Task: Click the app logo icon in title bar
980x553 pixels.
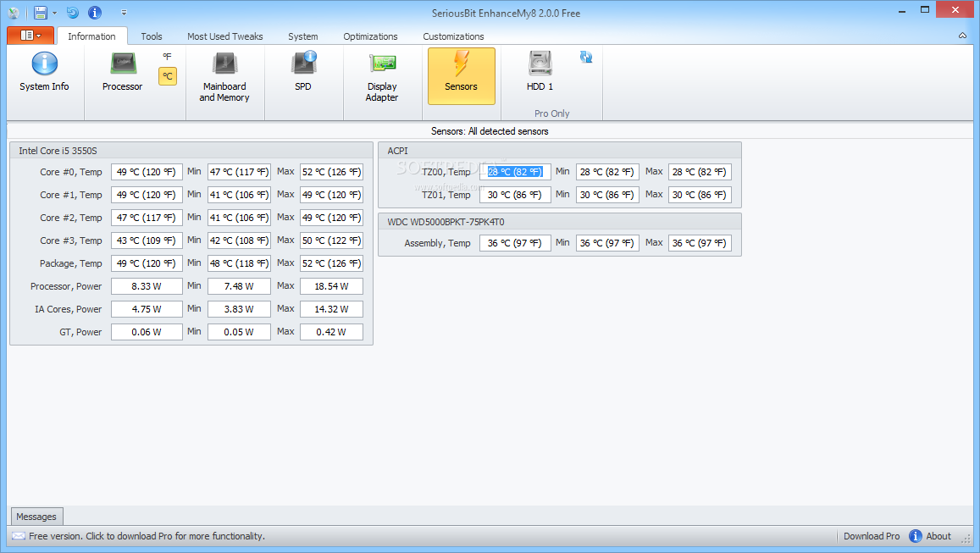Action: (x=13, y=13)
